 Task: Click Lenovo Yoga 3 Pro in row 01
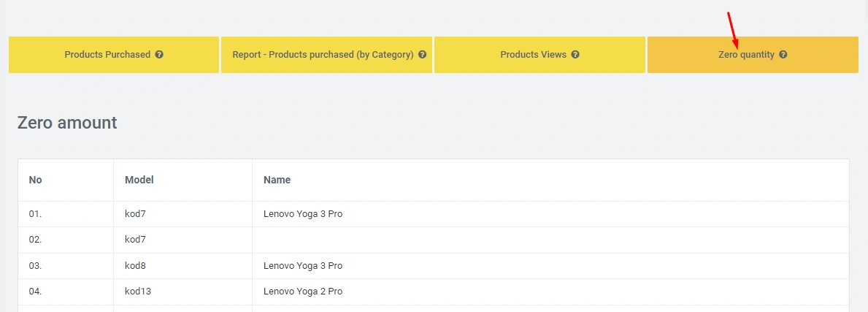pyautogui.click(x=302, y=214)
